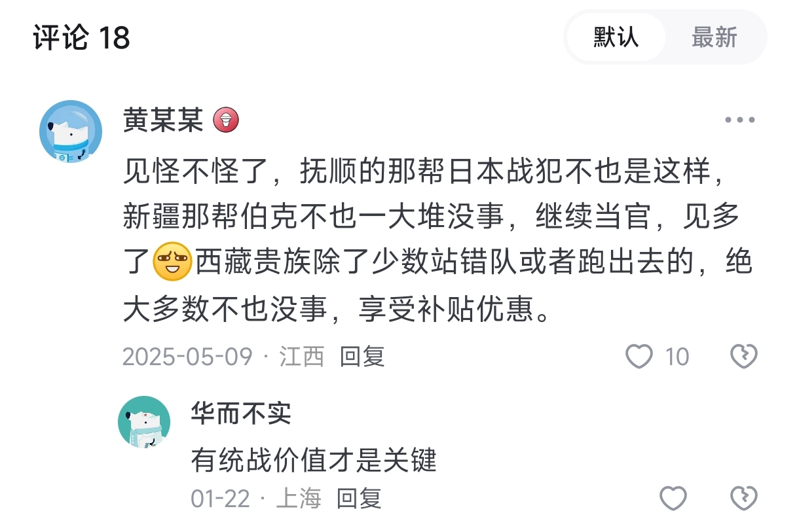Select comment text starting with 见怪不怪了
The image size is (799, 532).
(x=437, y=240)
